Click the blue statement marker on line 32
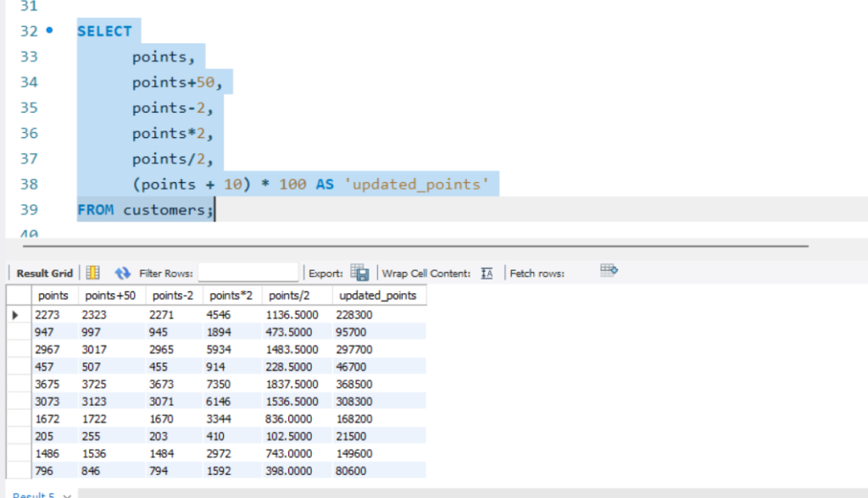Screen dimensions: 868x498 click(x=50, y=30)
